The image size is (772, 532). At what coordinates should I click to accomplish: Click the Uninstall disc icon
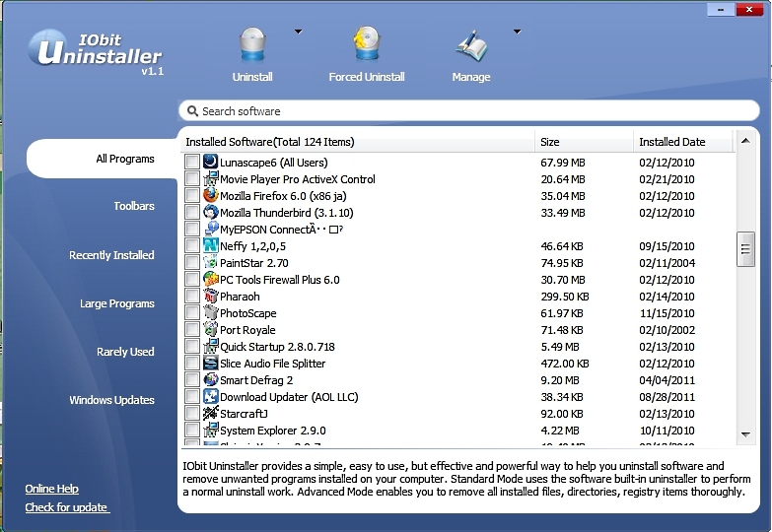pyautogui.click(x=252, y=43)
